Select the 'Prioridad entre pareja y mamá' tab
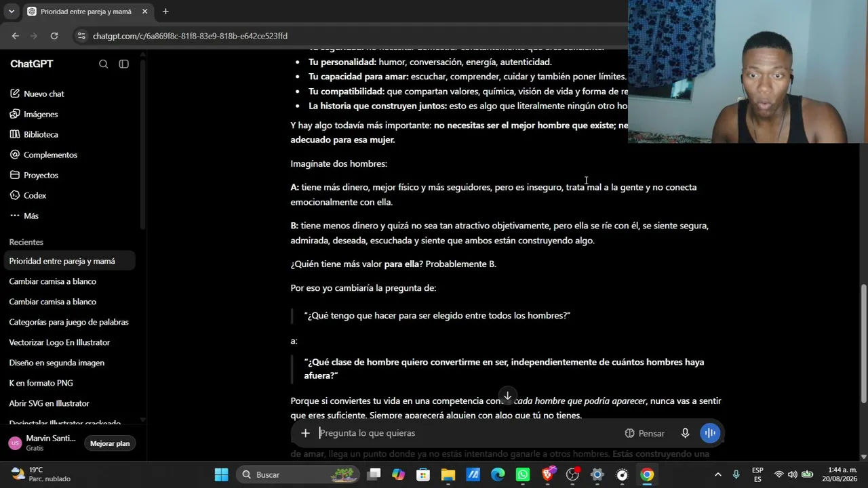Screen dimensions: 868x488 tap(86, 12)
